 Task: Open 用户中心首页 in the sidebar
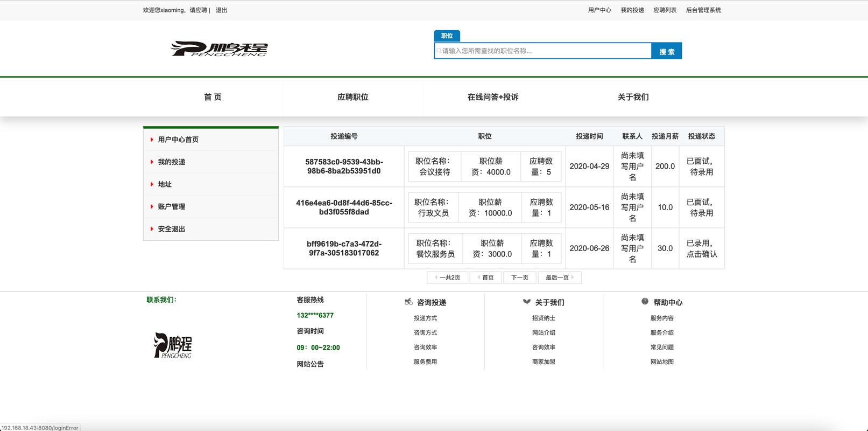pos(178,140)
